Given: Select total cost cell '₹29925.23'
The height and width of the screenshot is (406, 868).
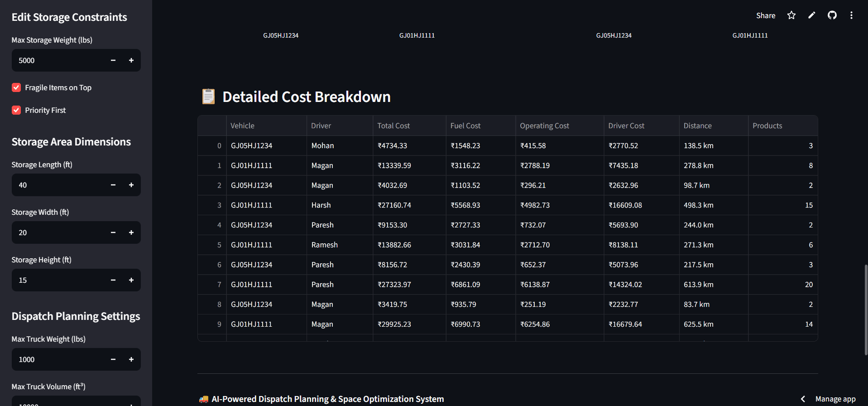Looking at the screenshot, I should click(x=409, y=324).
